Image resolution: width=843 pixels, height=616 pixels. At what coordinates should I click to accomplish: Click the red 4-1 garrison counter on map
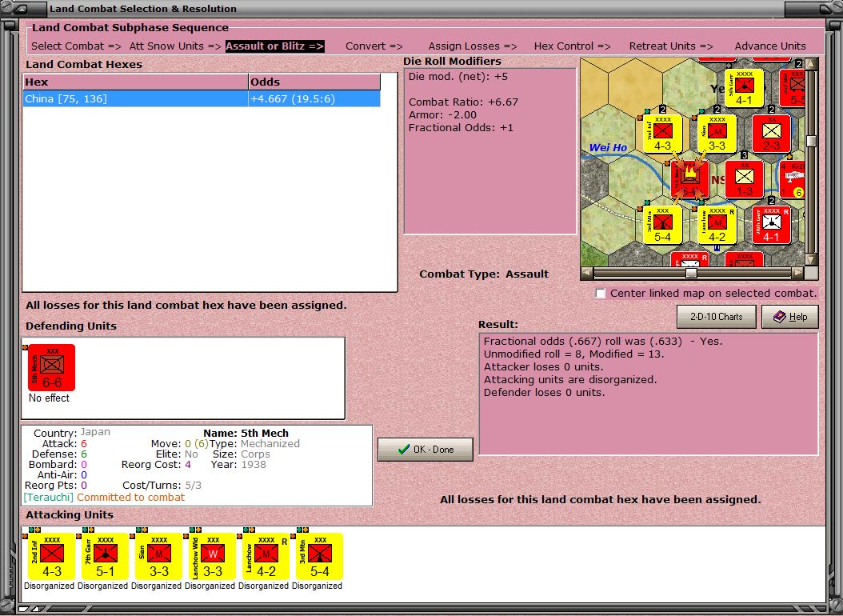click(771, 226)
